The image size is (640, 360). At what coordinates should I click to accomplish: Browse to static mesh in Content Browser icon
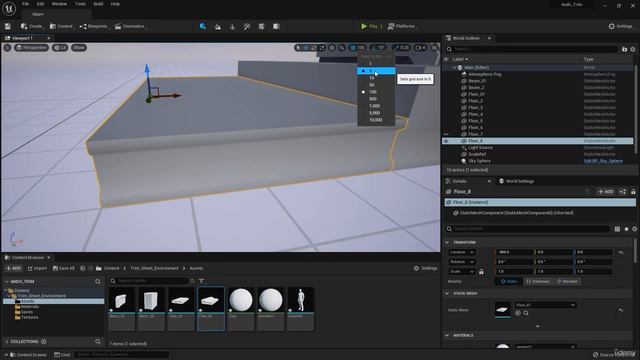coord(526,313)
